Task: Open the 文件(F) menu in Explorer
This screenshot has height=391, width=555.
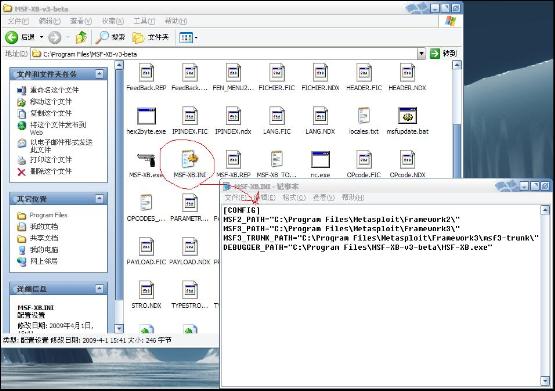Action: 18,21
